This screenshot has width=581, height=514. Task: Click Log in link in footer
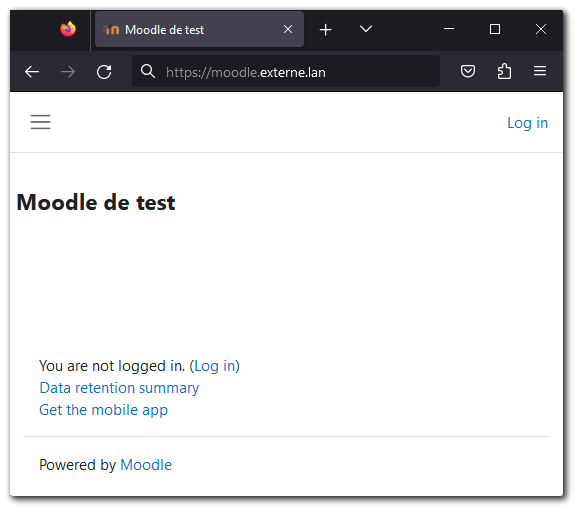(x=215, y=366)
